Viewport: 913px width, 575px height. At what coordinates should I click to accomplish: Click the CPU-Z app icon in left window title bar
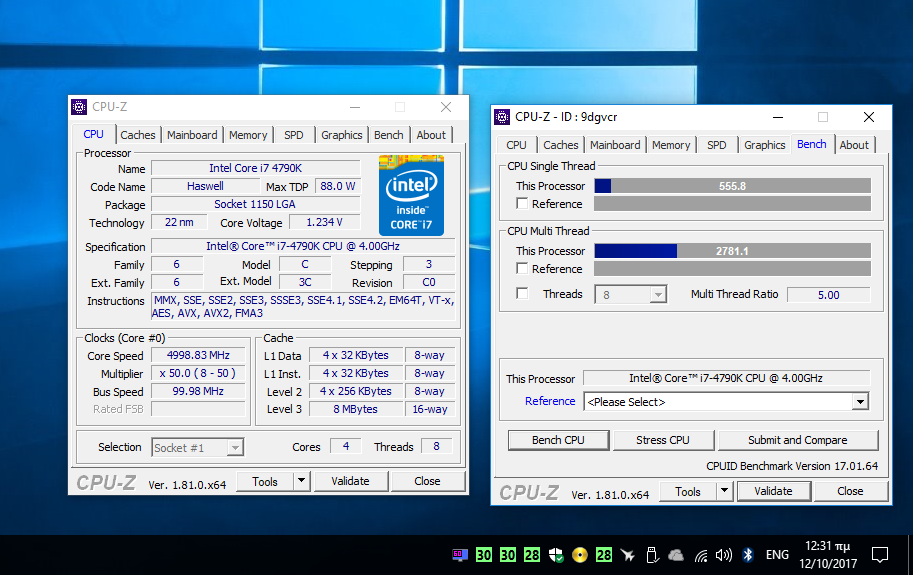(x=79, y=107)
